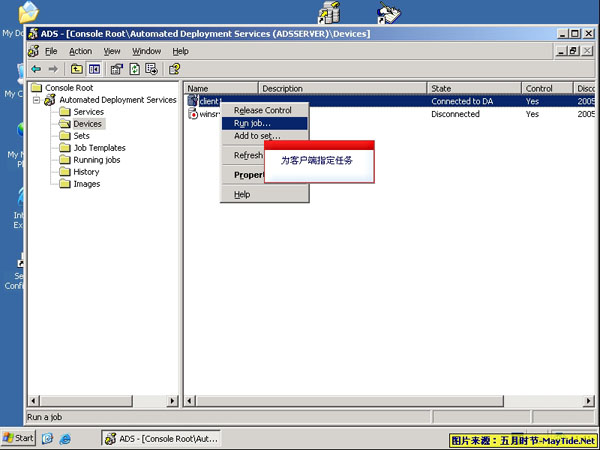600x450 pixels.
Task: Open the Properties toolbar icon
Action: point(117,69)
